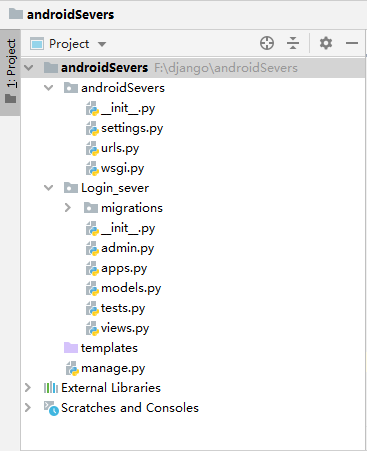The width and height of the screenshot is (367, 451).
Task: Select urls.py file name
Action: [x=120, y=148]
